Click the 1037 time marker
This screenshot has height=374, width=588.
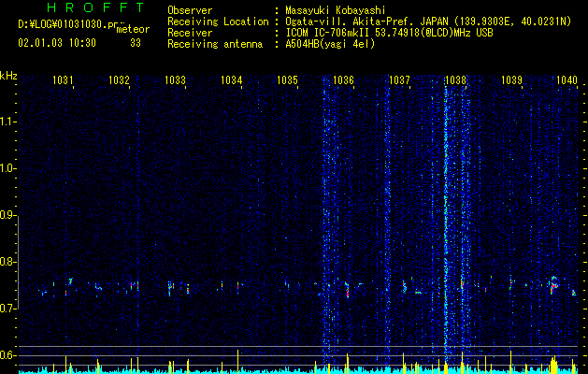pyautogui.click(x=400, y=80)
